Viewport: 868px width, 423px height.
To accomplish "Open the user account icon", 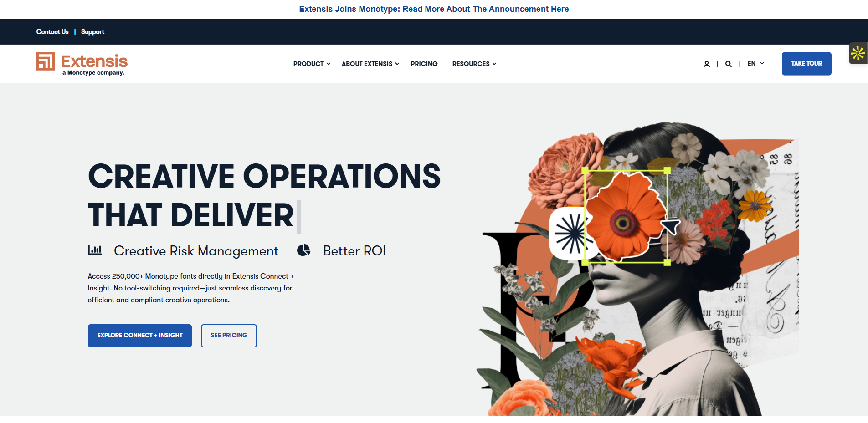I will click(x=706, y=64).
